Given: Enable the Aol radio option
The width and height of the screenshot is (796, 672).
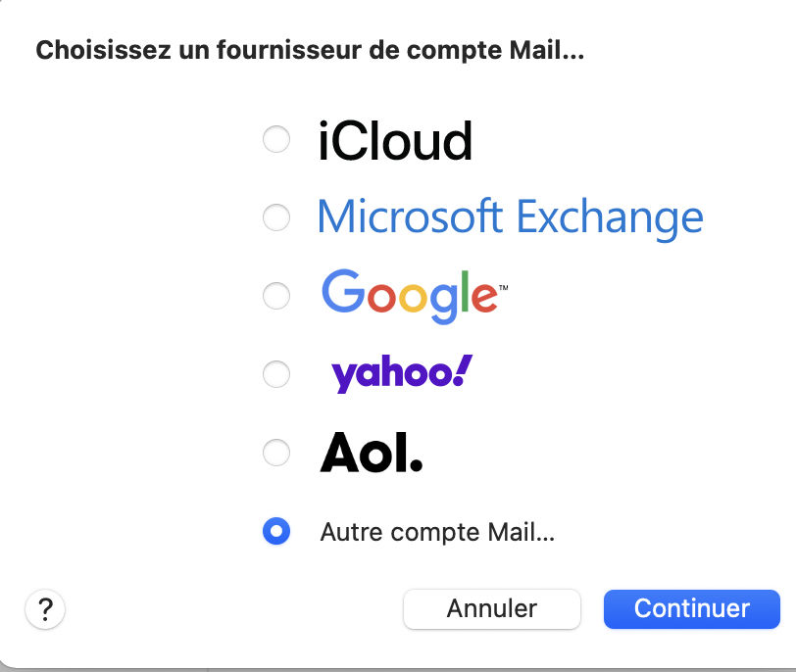Looking at the screenshot, I should (x=276, y=452).
